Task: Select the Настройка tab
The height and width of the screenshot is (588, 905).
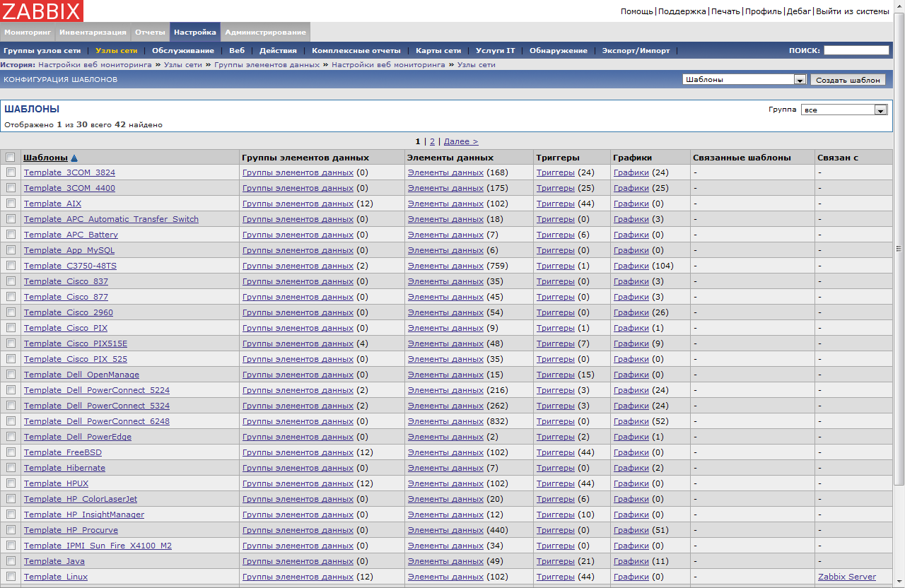Action: click(x=195, y=33)
